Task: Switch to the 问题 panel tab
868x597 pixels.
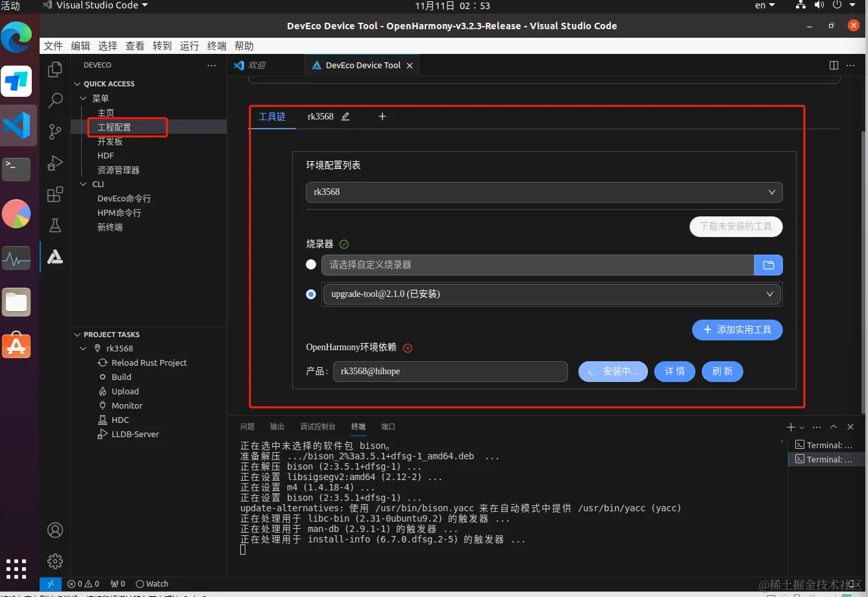Action: tap(247, 427)
